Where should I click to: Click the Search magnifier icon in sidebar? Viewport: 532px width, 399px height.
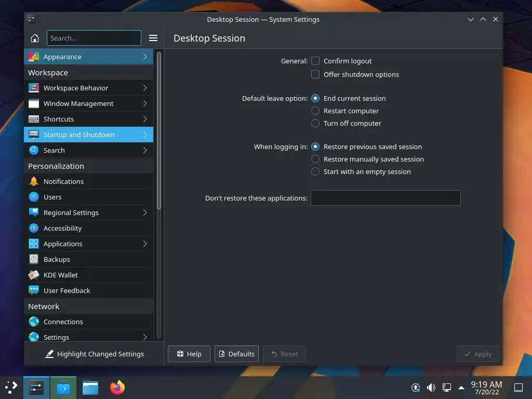click(x=34, y=150)
